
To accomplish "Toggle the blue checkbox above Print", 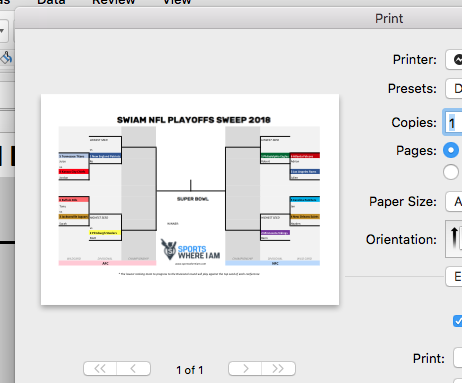I will click(x=458, y=321).
